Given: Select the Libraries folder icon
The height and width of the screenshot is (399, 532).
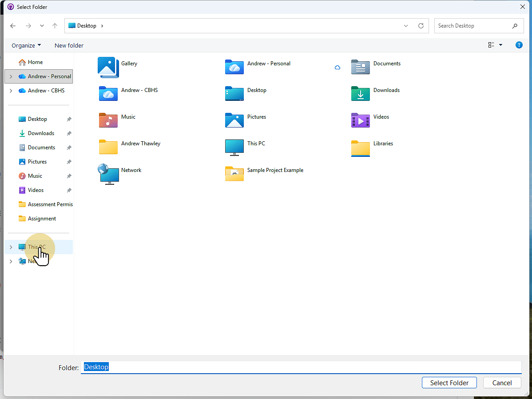Looking at the screenshot, I should click(x=360, y=147).
